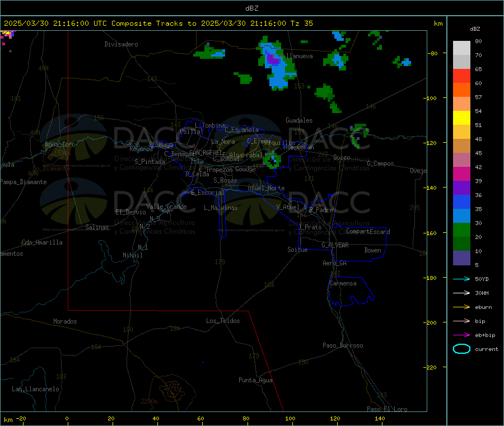Click the L_Malvinas map label

[x=221, y=208]
